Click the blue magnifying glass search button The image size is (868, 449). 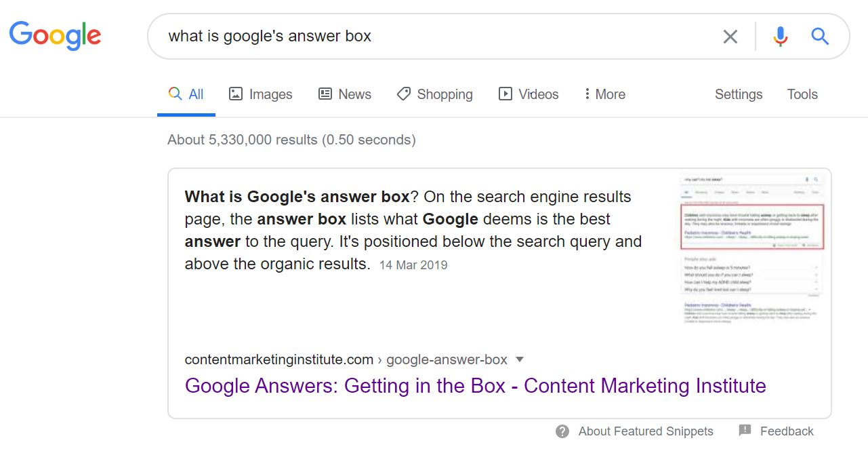pos(820,37)
